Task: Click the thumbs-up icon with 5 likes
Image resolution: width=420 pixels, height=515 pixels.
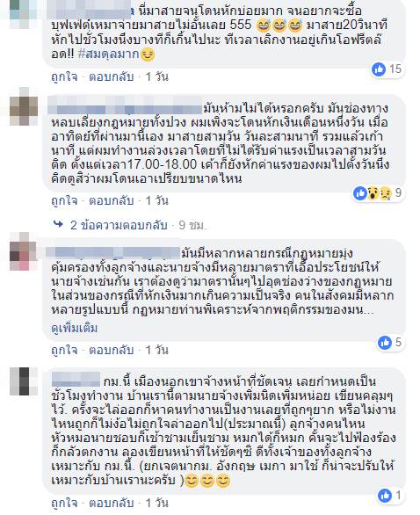Action: (x=385, y=343)
